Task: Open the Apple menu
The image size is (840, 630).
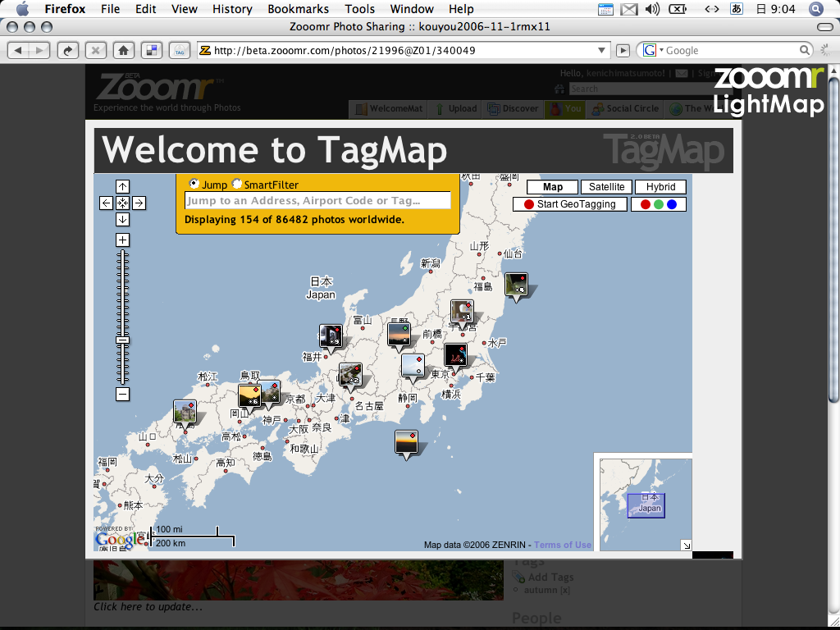Action: point(22,8)
